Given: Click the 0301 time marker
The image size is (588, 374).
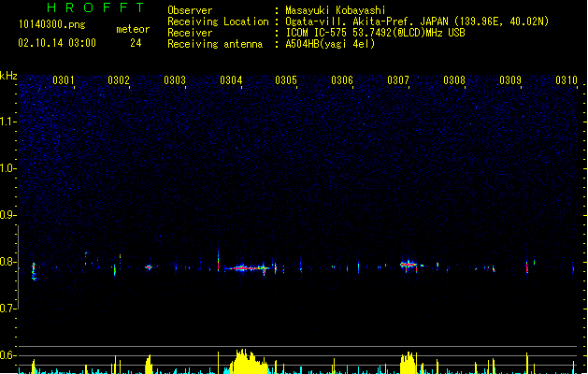Looking at the screenshot, I should click(x=64, y=80).
